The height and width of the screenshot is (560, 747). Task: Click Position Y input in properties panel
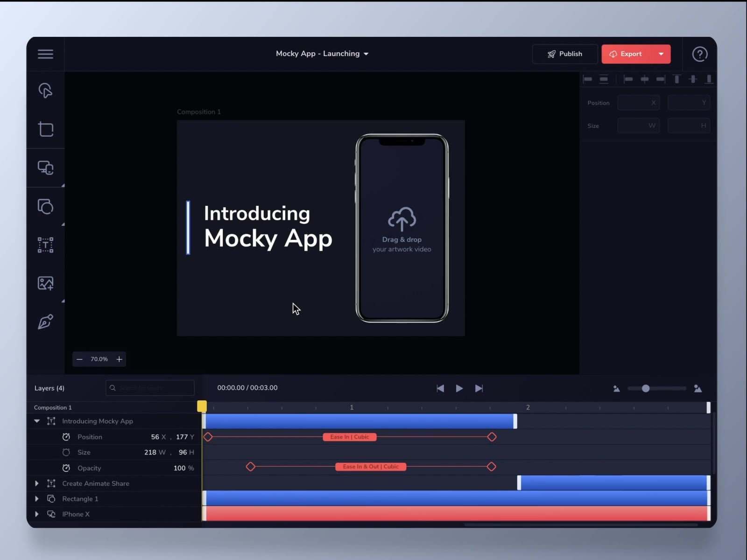click(689, 103)
